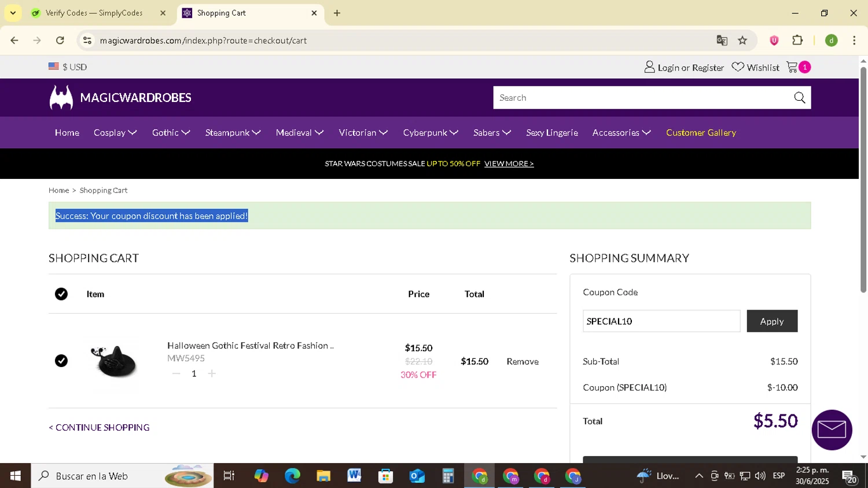Viewport: 868px width, 488px height.
Task: Open Task View on the taskbar
Action: coord(229,476)
